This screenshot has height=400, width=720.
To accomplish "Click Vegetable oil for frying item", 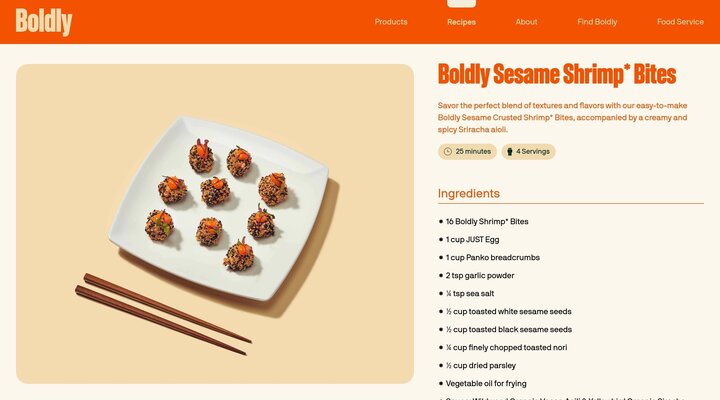I will [x=486, y=383].
